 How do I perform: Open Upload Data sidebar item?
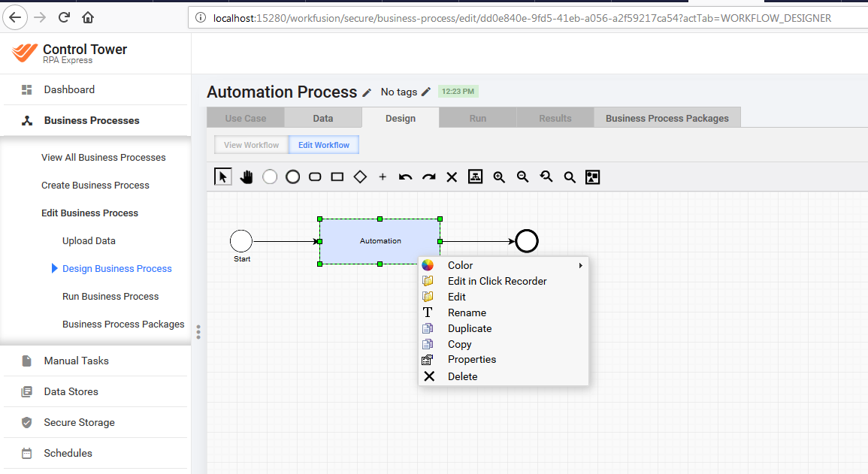point(89,240)
